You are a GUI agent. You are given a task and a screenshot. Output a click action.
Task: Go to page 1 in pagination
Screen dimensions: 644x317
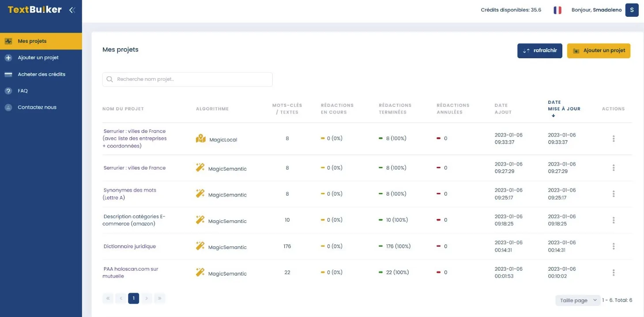pos(134,298)
